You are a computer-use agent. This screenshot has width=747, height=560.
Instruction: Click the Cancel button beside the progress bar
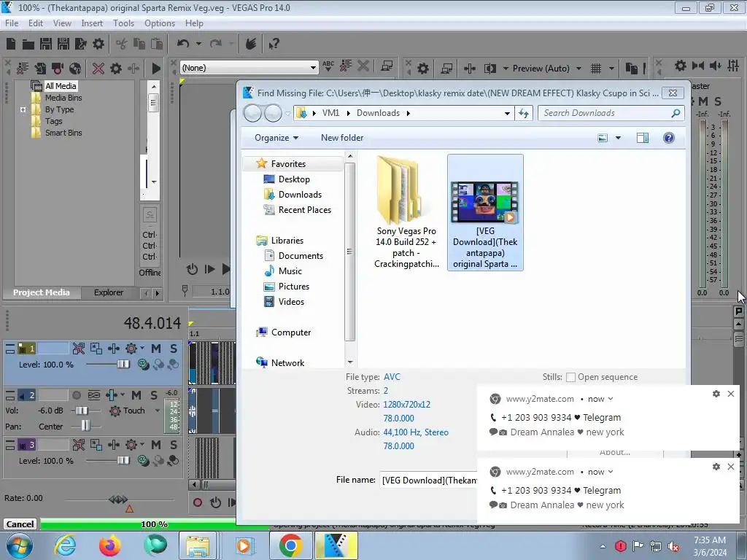point(20,524)
